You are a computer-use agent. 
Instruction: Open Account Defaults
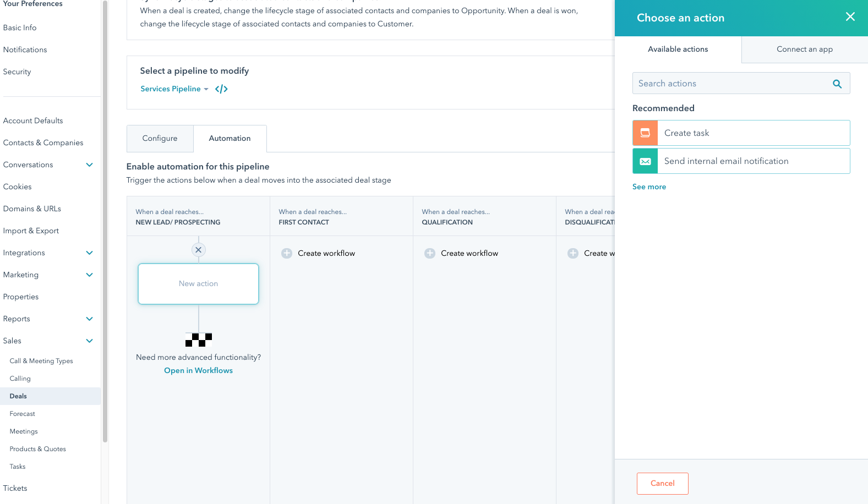pyautogui.click(x=33, y=120)
